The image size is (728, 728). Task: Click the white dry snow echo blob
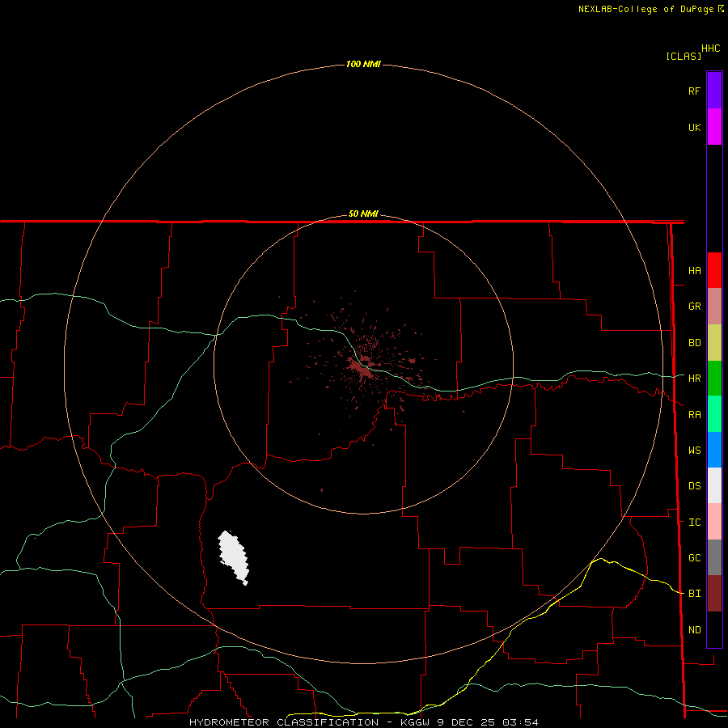point(234,557)
